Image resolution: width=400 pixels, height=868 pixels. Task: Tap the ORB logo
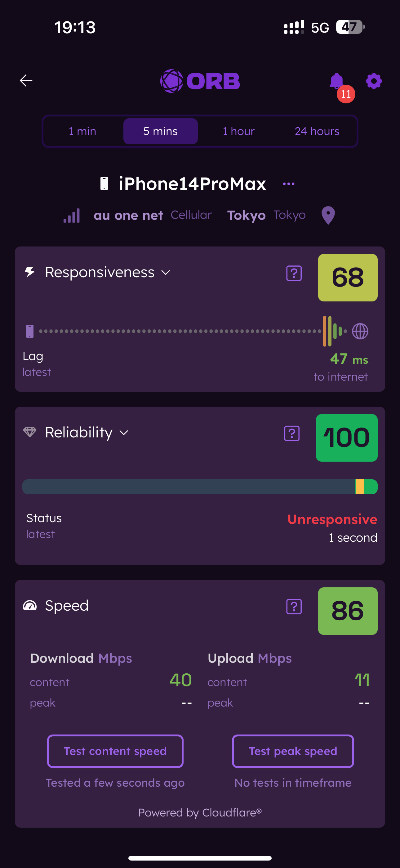tap(200, 81)
